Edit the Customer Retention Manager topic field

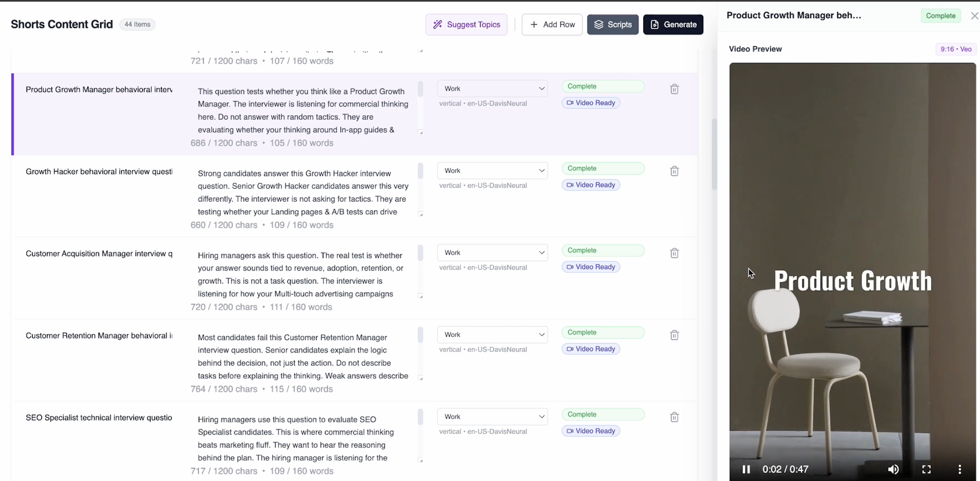[99, 335]
